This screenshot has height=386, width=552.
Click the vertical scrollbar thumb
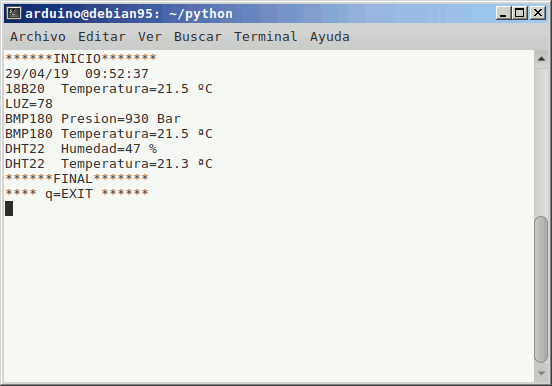click(541, 290)
